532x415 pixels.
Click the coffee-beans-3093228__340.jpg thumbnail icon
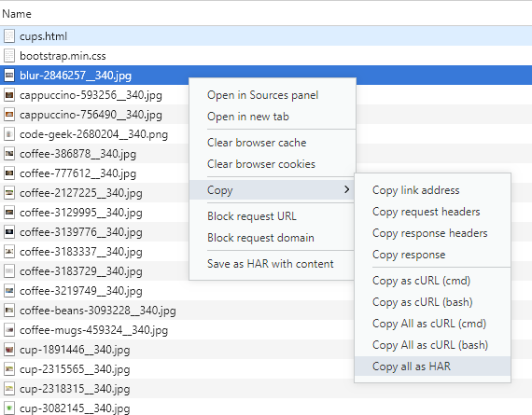coord(9,311)
